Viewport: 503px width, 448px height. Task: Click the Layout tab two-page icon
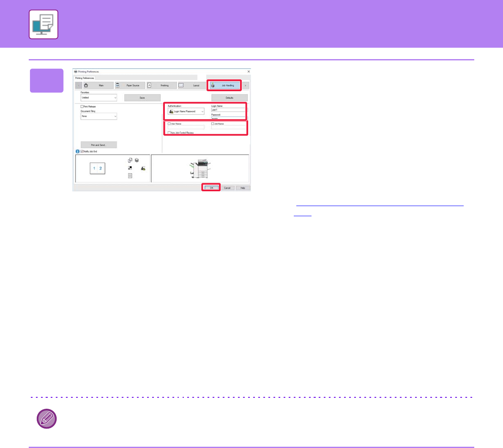[x=181, y=85]
